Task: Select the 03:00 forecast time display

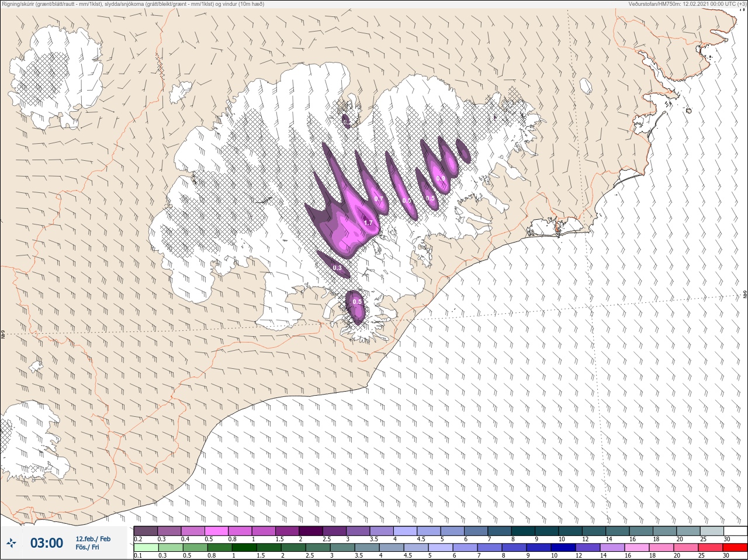Action: click(47, 543)
